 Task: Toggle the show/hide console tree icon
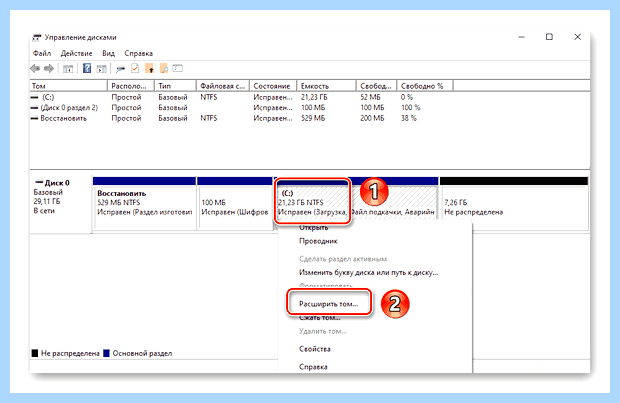point(68,69)
